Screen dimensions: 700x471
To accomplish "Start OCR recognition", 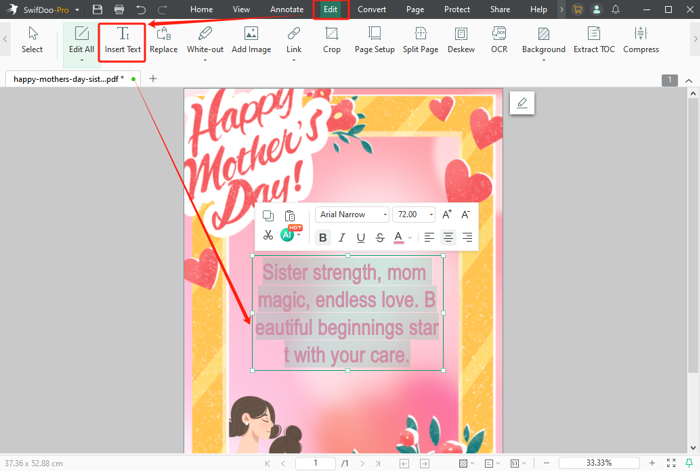I will pyautogui.click(x=499, y=40).
